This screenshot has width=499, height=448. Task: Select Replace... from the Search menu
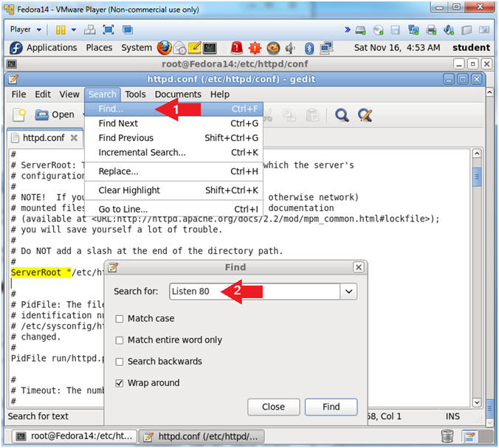coord(173,171)
